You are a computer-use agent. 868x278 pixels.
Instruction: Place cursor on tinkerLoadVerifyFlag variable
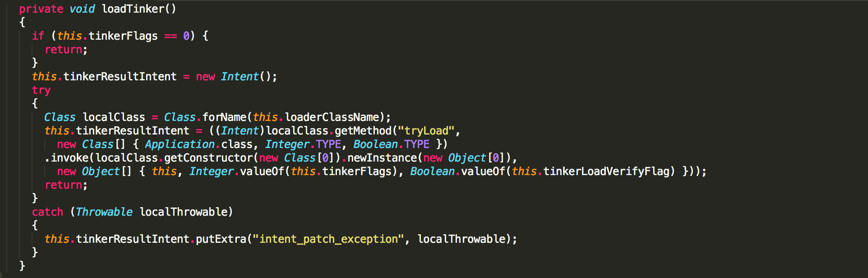[606, 171]
